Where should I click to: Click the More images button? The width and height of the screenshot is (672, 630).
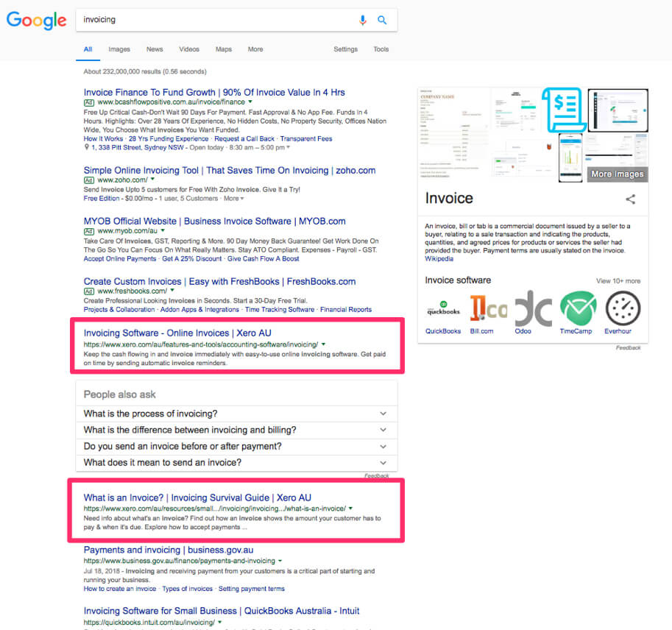coord(617,174)
